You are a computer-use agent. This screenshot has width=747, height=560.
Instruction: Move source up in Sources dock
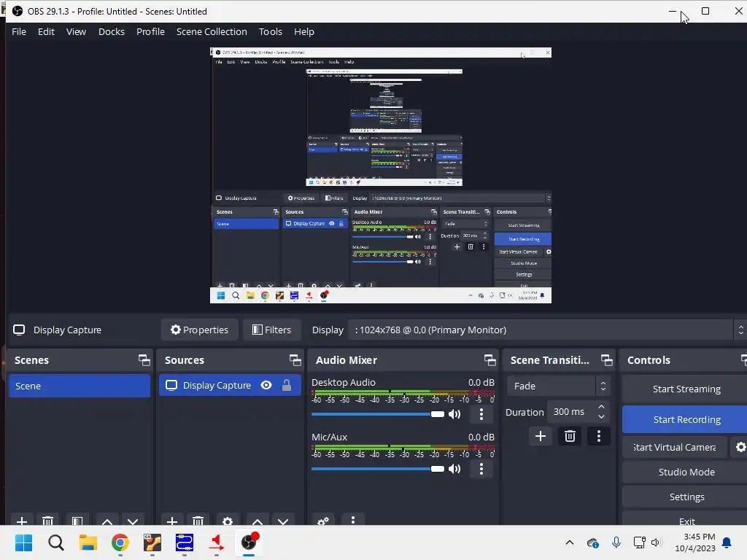tap(258, 521)
